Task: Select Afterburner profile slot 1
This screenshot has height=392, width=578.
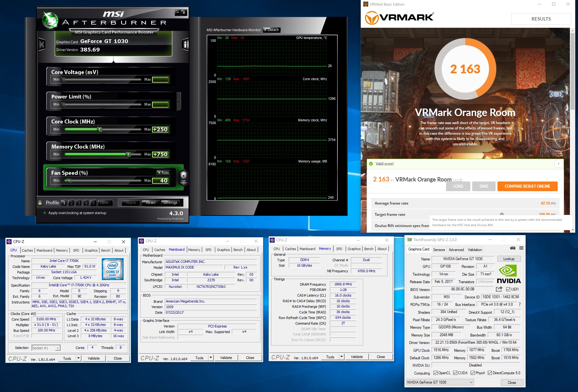Action: [64, 203]
